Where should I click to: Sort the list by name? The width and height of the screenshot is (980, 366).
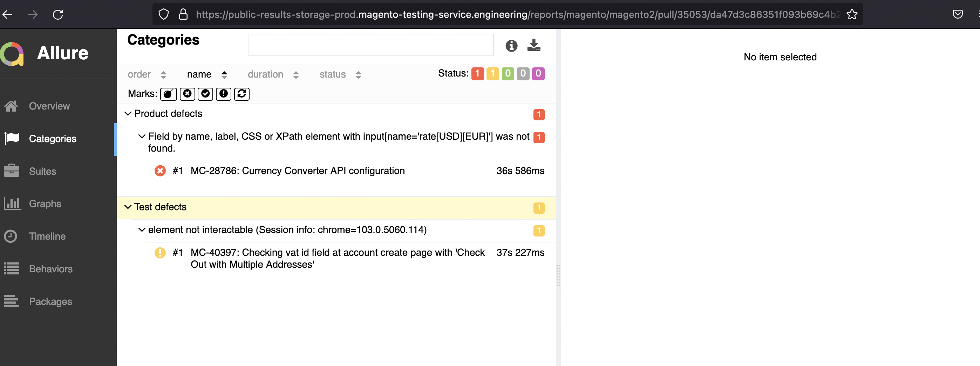point(207,75)
